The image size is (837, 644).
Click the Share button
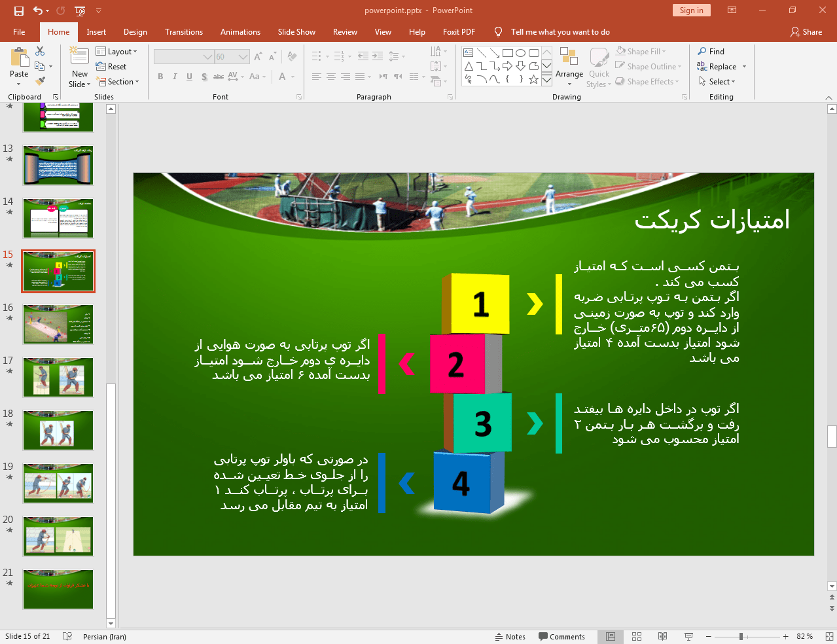point(806,31)
